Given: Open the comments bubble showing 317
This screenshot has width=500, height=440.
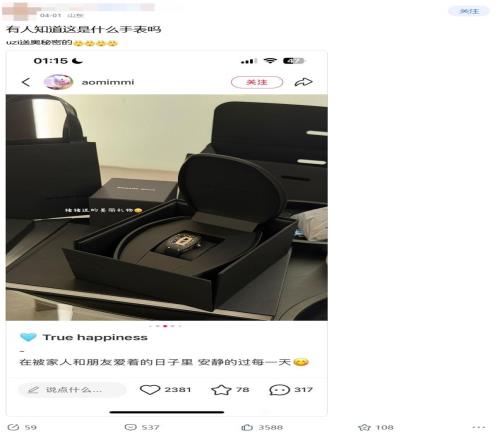Looking at the screenshot, I should click(291, 390).
